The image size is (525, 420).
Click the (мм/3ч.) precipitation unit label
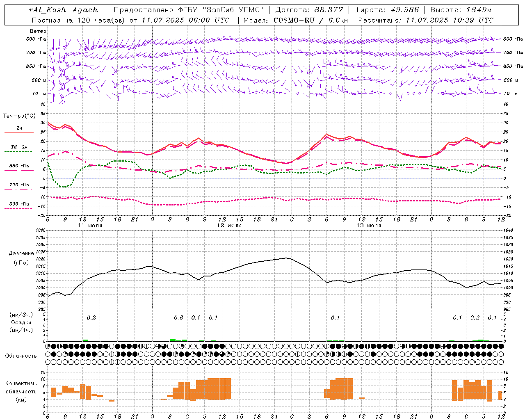tap(21, 315)
